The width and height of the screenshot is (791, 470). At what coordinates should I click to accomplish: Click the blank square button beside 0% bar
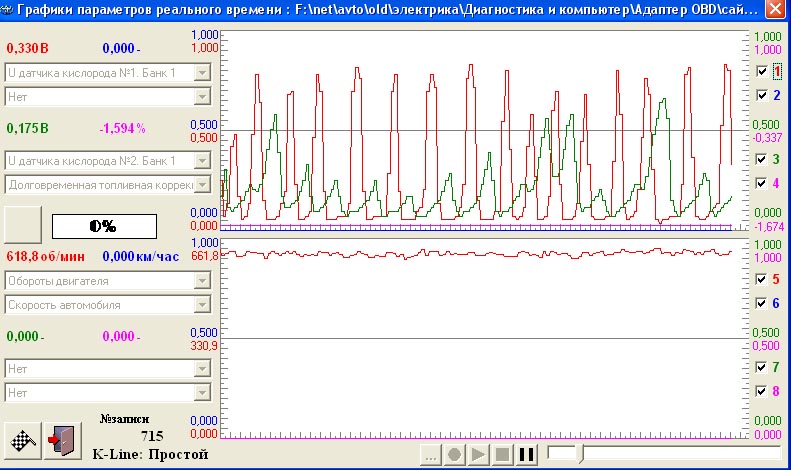[x=23, y=224]
